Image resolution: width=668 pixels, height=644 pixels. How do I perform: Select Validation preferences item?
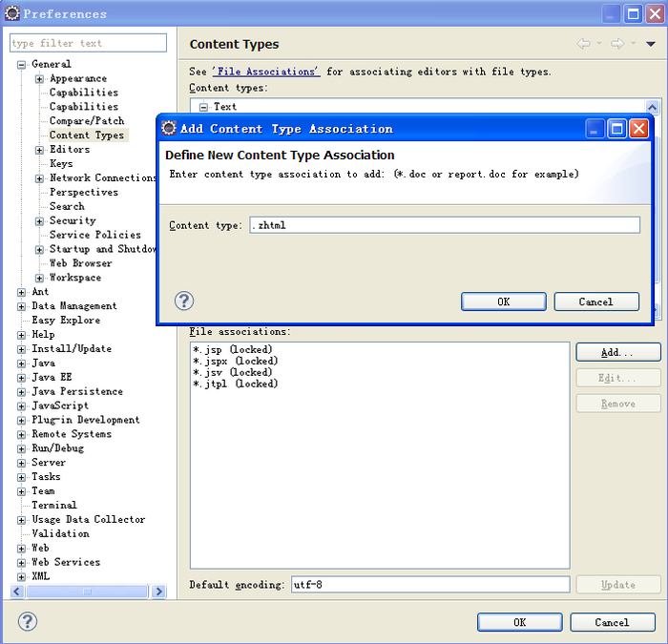coord(60,534)
